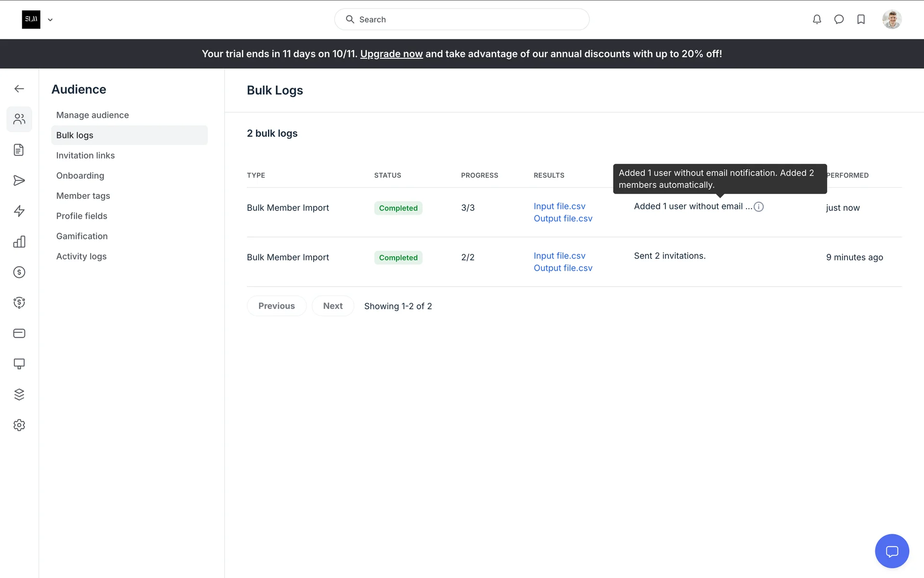
Task: Click the Upgrade now link
Action: (391, 54)
